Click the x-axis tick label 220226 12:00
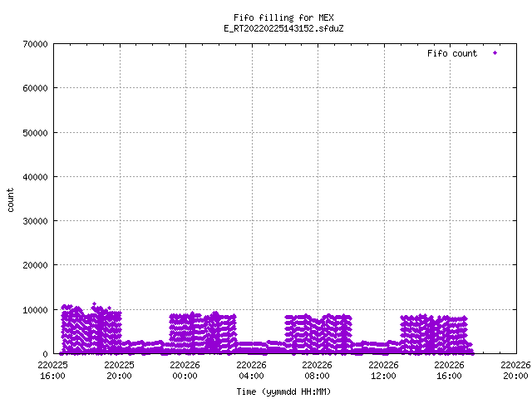Screen dimensions: 532x399 pyautogui.click(x=383, y=370)
